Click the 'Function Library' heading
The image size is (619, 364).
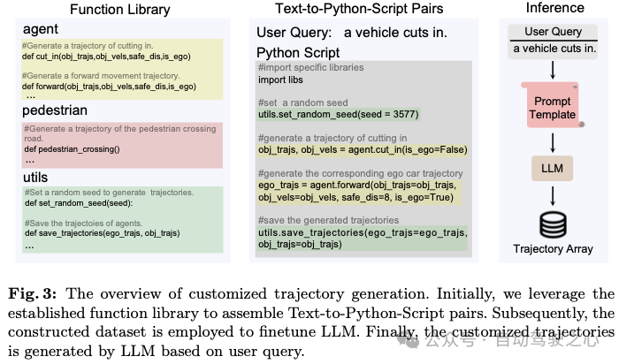click(x=120, y=10)
